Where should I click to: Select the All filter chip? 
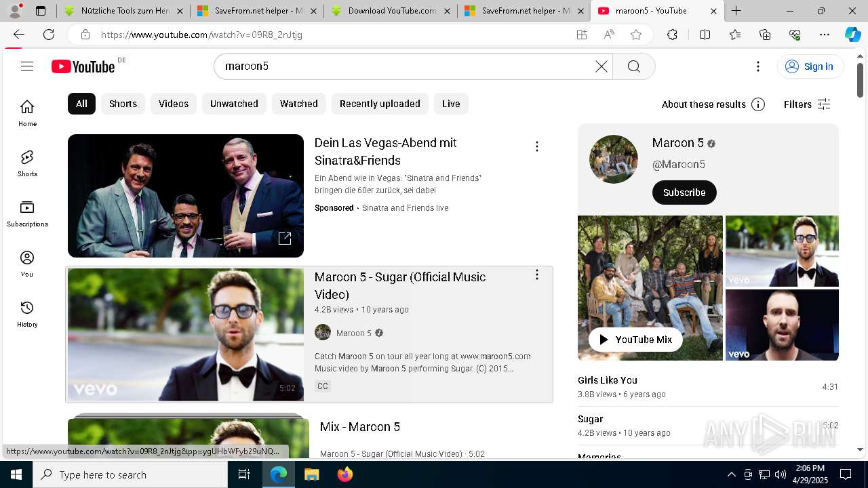click(x=81, y=104)
